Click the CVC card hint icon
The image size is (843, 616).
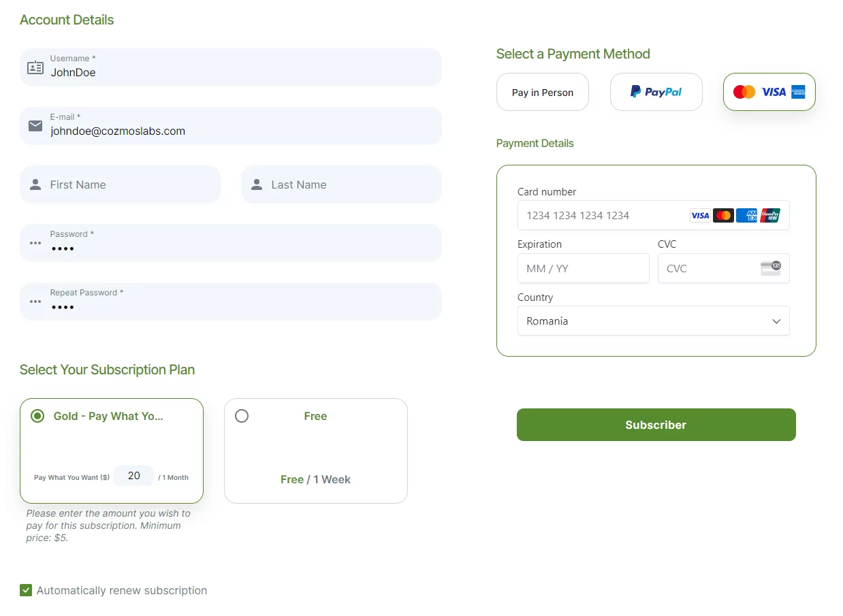770,268
